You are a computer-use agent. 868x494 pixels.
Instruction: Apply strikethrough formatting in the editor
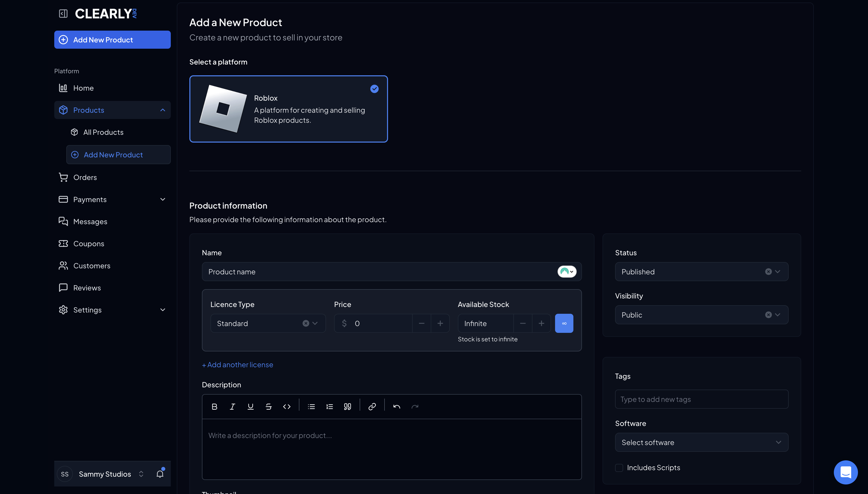[268, 406]
